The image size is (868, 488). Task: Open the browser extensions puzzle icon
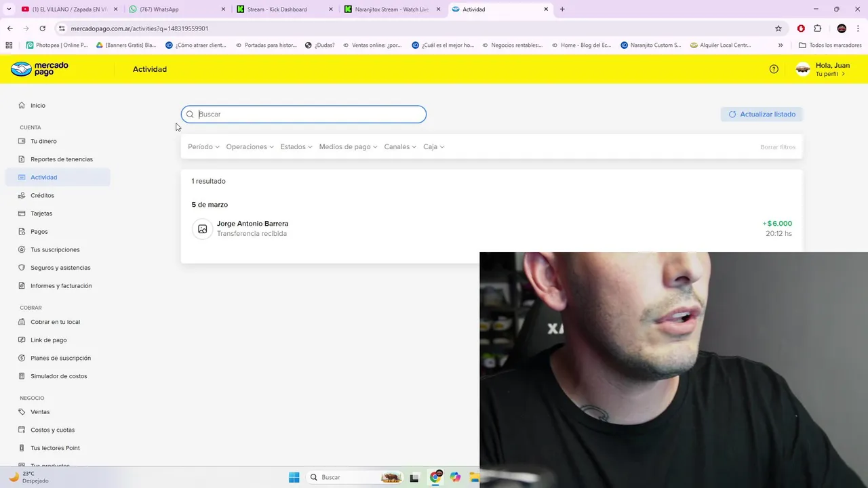pyautogui.click(x=817, y=28)
